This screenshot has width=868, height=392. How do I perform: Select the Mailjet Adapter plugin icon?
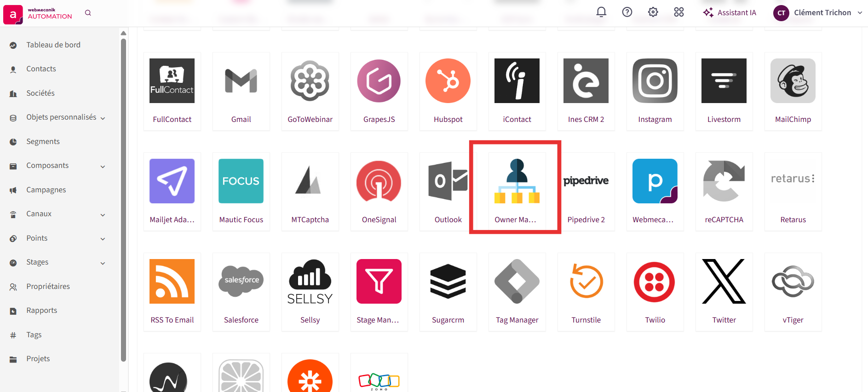tap(172, 181)
